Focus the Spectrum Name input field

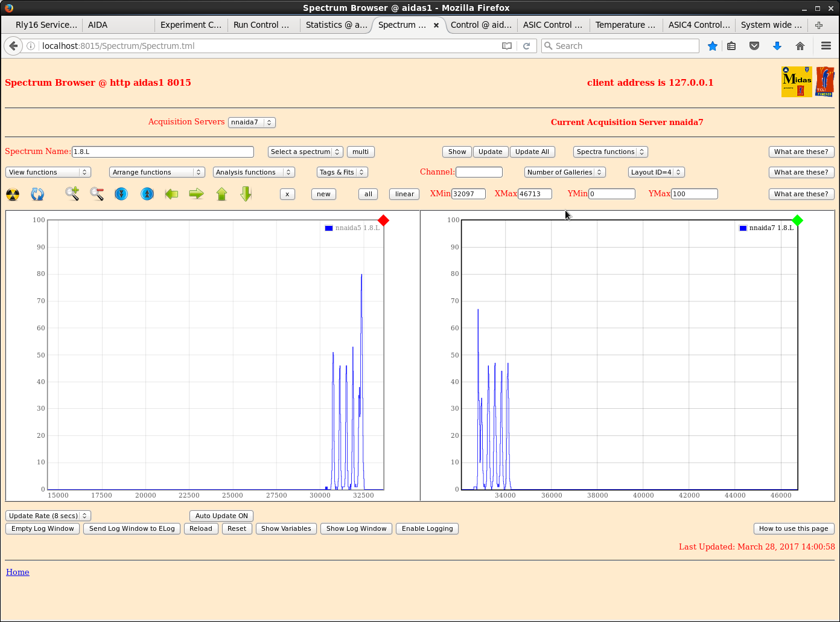[163, 152]
